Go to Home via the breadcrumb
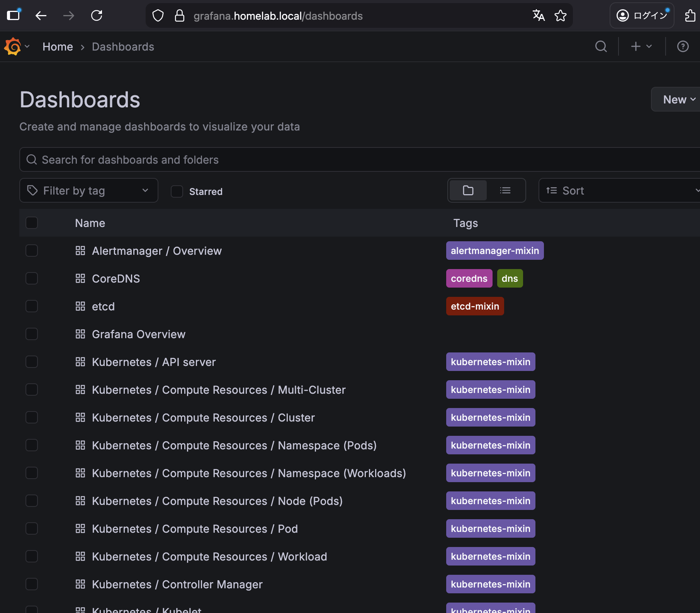 pyautogui.click(x=58, y=46)
